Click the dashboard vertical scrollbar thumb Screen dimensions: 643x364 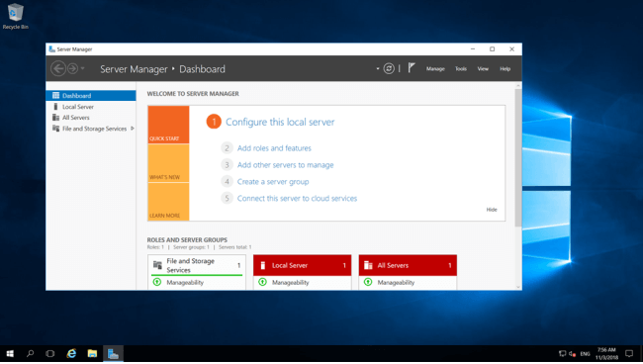(x=518, y=157)
